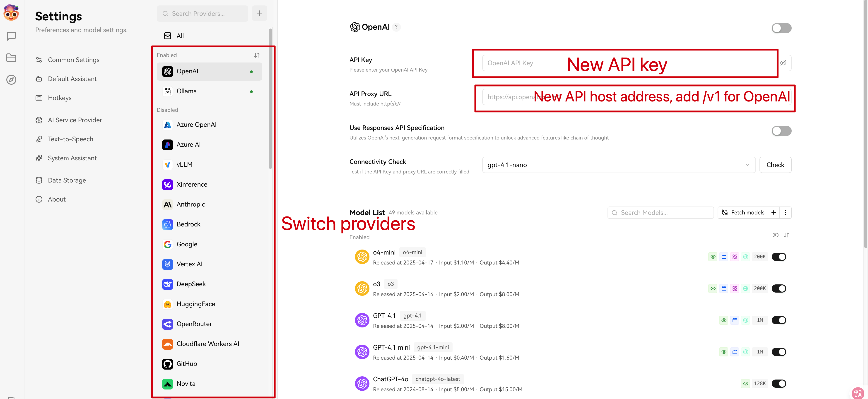Image resolution: width=868 pixels, height=399 pixels.
Task: Click the sort icon beside Enabled providers
Action: [x=257, y=55]
